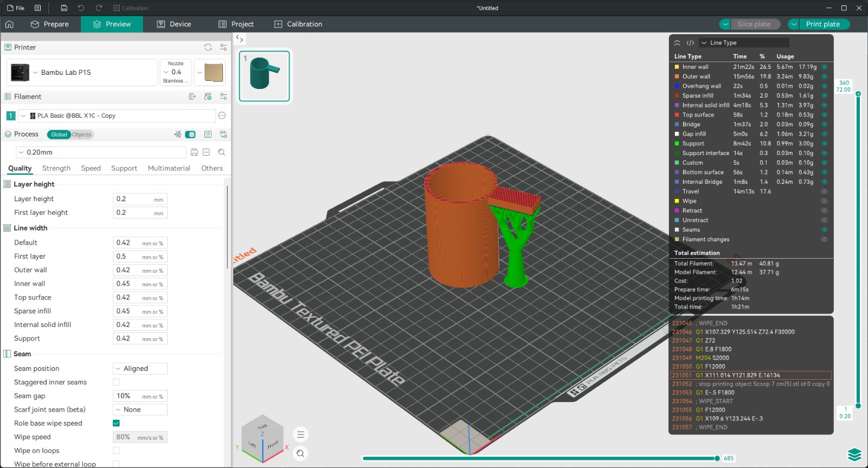The image size is (868, 468).
Task: Click filament slot 1 color swatch
Action: click(x=11, y=116)
